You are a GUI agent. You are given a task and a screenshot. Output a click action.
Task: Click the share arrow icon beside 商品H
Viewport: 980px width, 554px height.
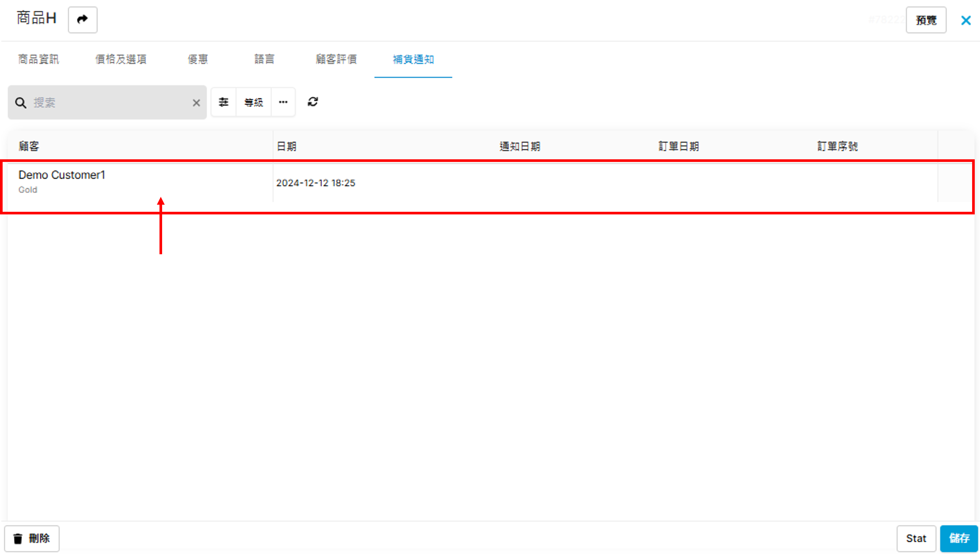(83, 19)
